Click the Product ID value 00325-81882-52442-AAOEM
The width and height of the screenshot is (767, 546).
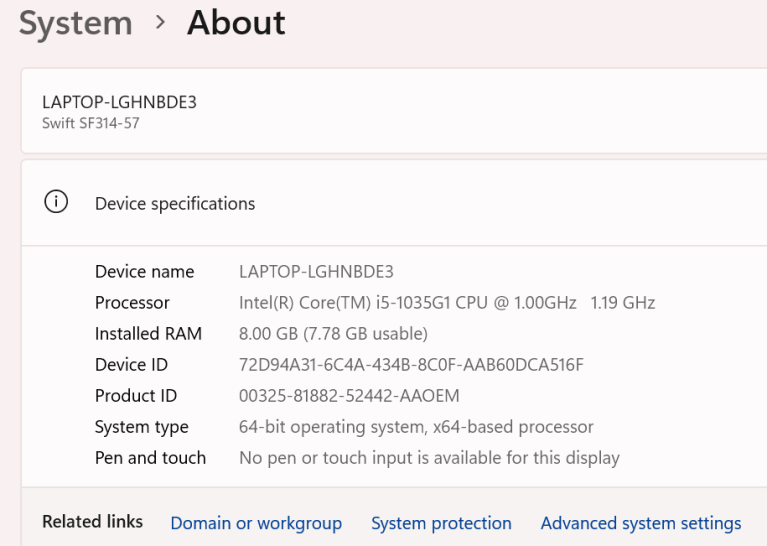349,396
